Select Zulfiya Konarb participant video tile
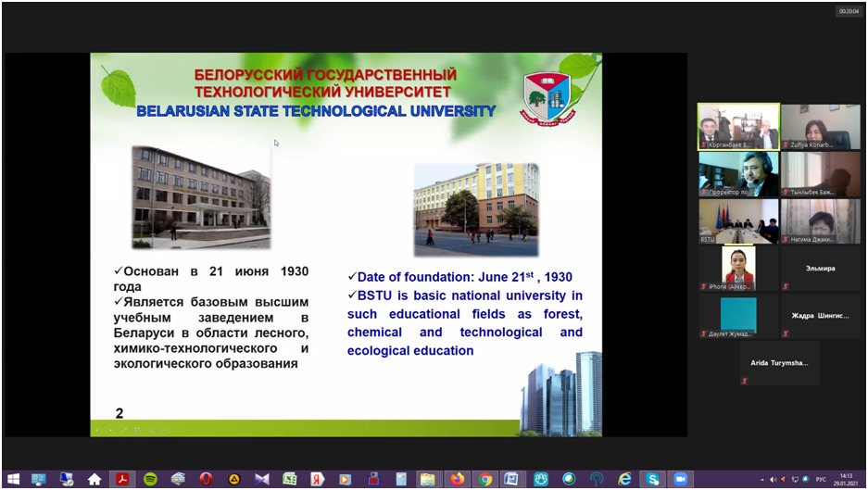The width and height of the screenshot is (868, 490). [x=821, y=127]
